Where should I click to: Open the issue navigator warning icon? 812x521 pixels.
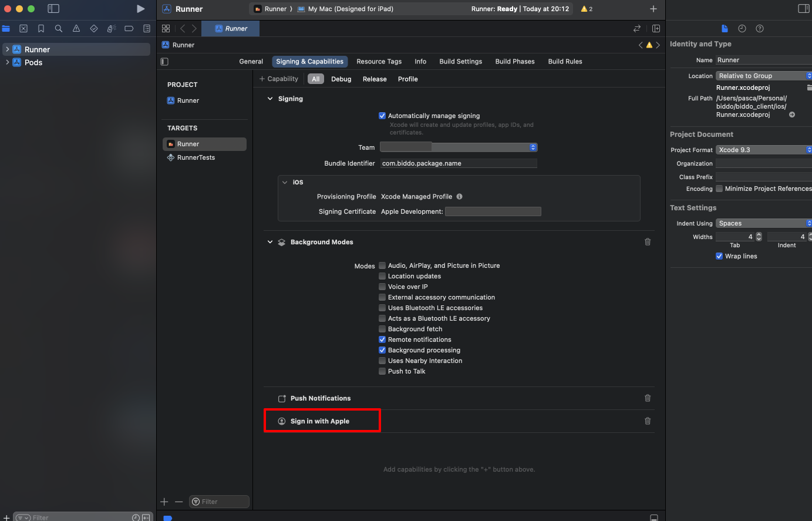coord(76,29)
